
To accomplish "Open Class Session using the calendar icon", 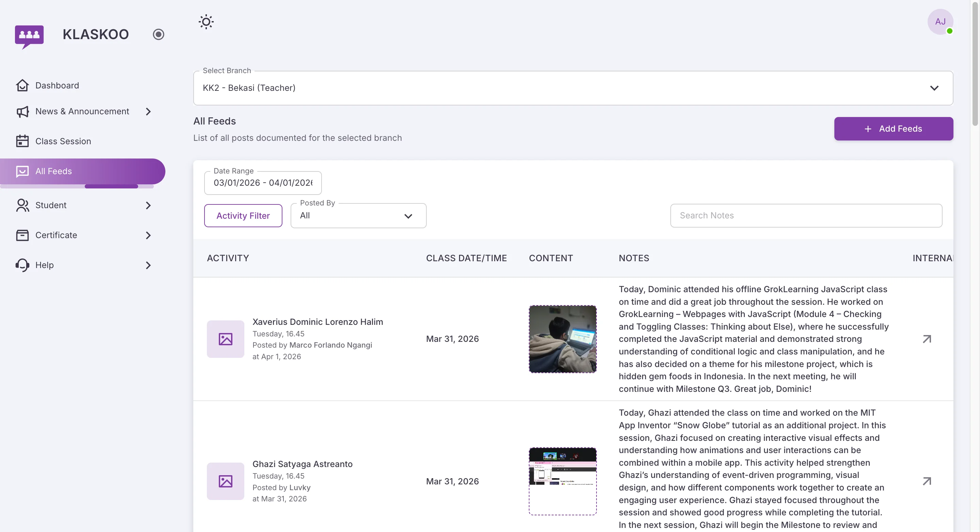I will [22, 141].
